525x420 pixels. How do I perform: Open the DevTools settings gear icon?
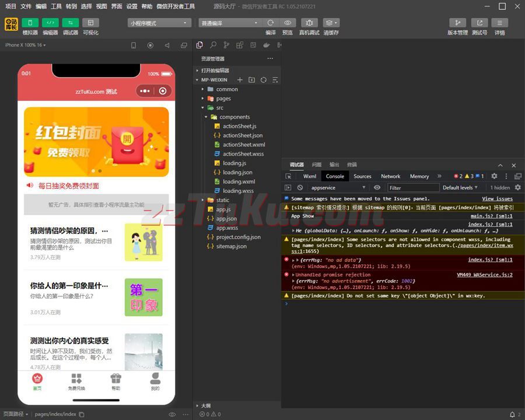click(x=494, y=176)
